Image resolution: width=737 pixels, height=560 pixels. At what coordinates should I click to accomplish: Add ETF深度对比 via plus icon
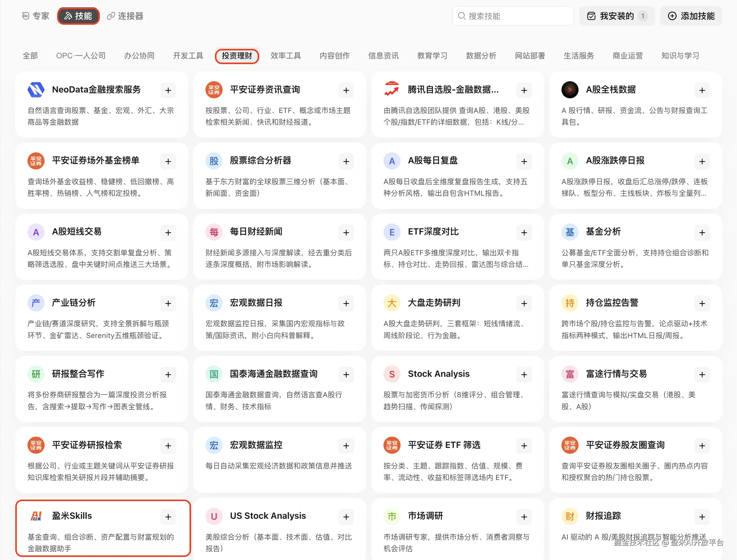[x=524, y=232]
